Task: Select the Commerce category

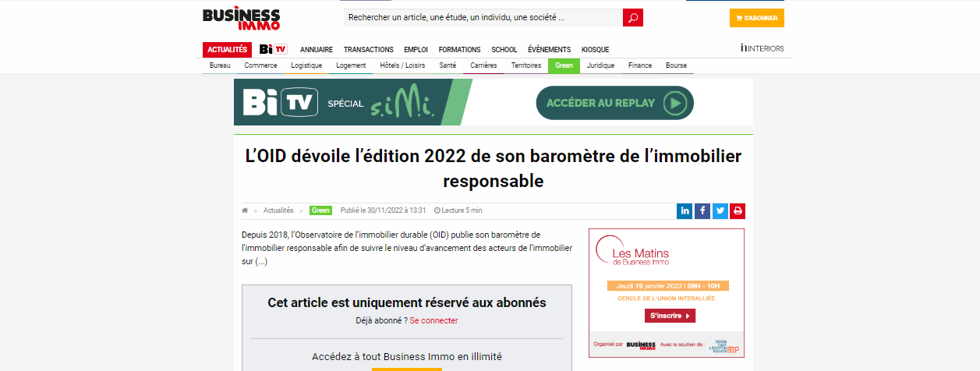Action: tap(260, 65)
